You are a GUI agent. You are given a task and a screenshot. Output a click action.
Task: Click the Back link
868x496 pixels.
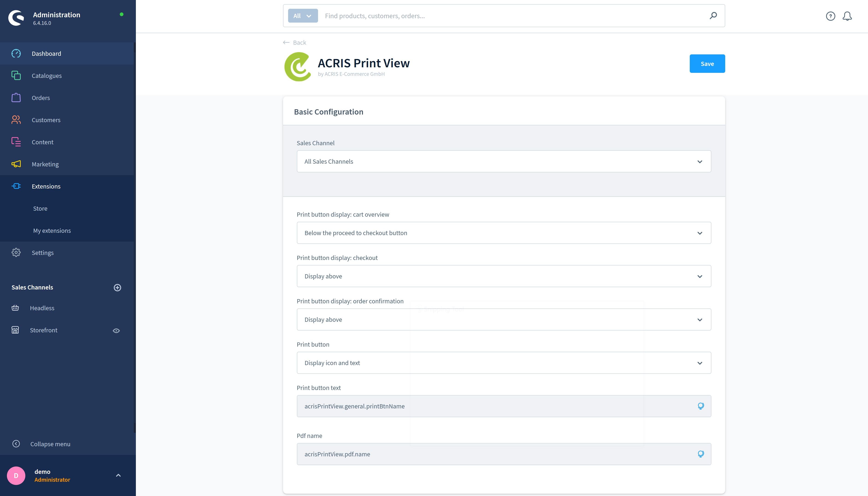(x=295, y=42)
